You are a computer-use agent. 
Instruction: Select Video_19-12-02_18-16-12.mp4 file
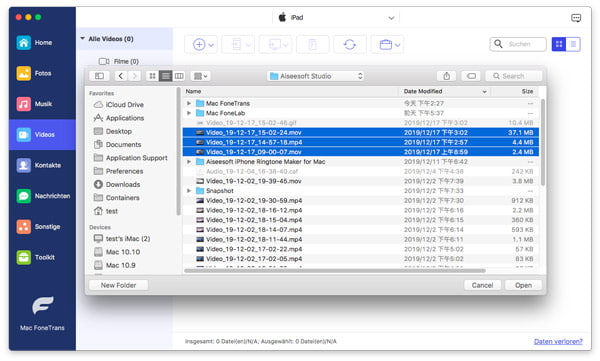360,210
